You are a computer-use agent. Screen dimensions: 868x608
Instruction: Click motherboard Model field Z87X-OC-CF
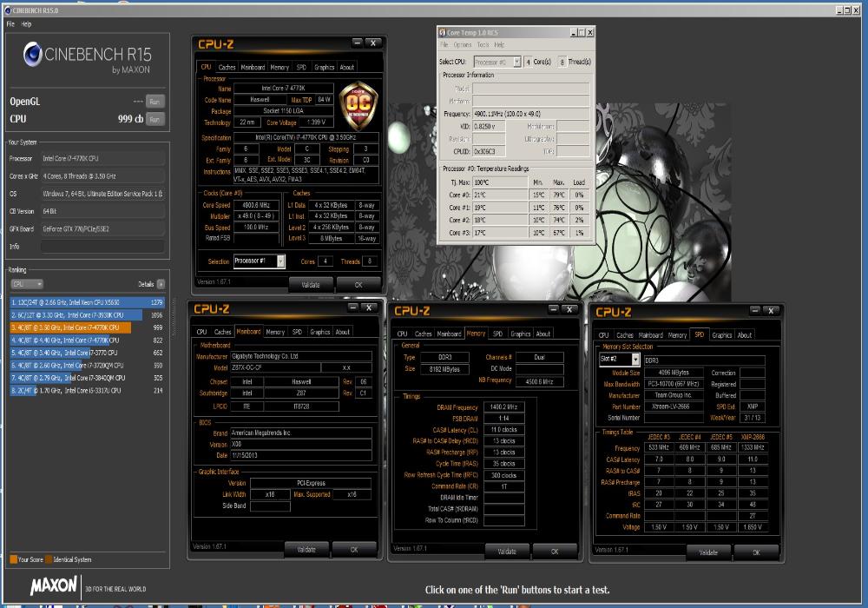(274, 367)
